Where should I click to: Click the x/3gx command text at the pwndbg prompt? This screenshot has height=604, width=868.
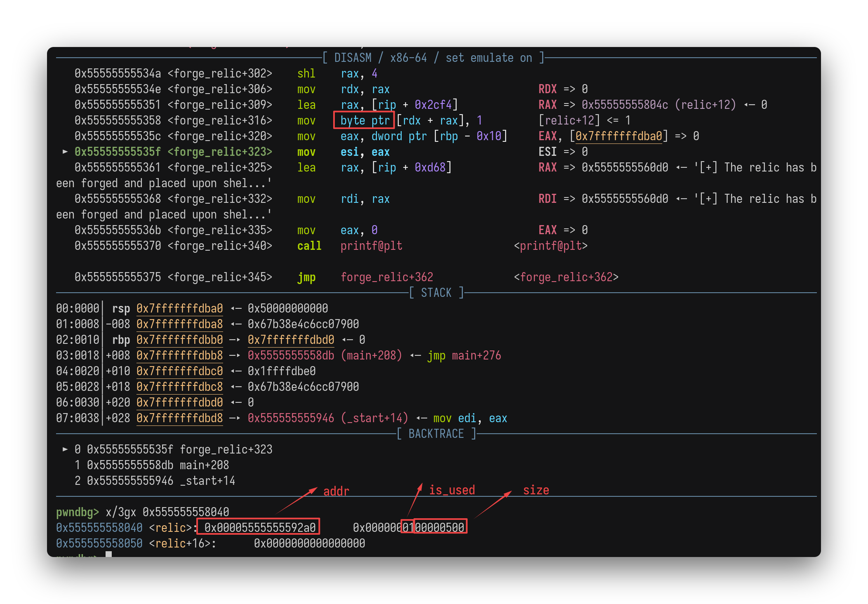click(x=167, y=512)
